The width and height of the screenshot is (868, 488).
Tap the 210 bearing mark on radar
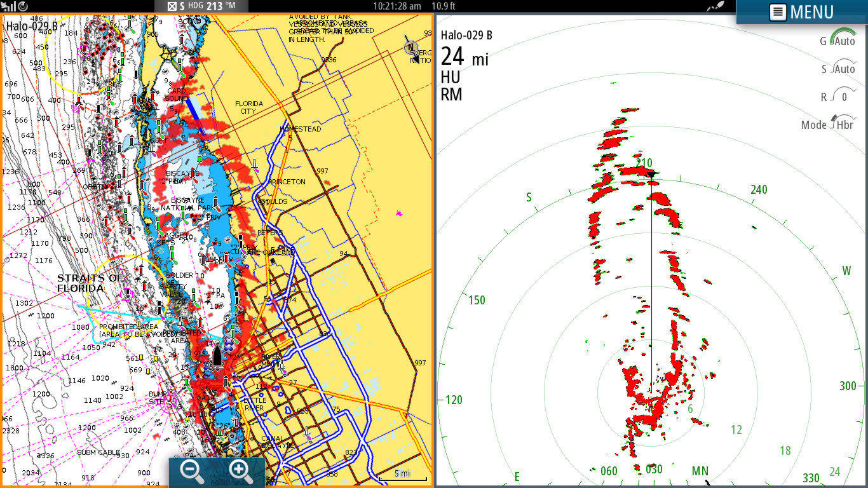[x=644, y=163]
